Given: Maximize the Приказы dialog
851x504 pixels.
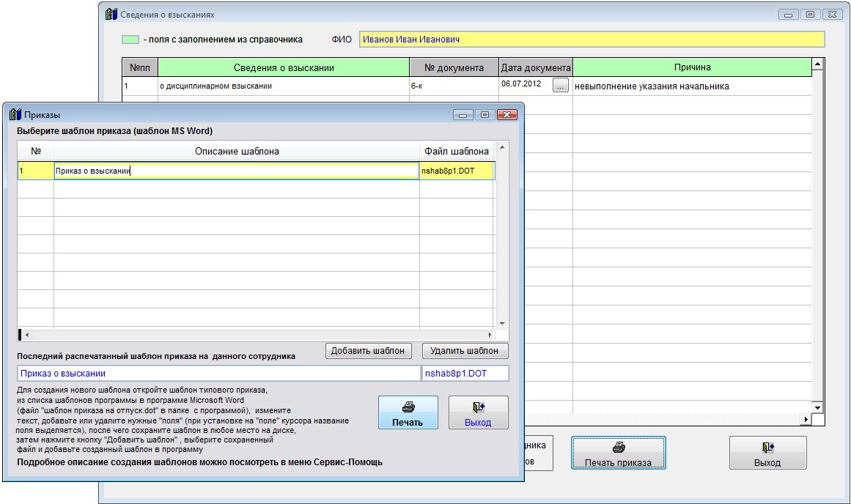Looking at the screenshot, I should point(485,114).
